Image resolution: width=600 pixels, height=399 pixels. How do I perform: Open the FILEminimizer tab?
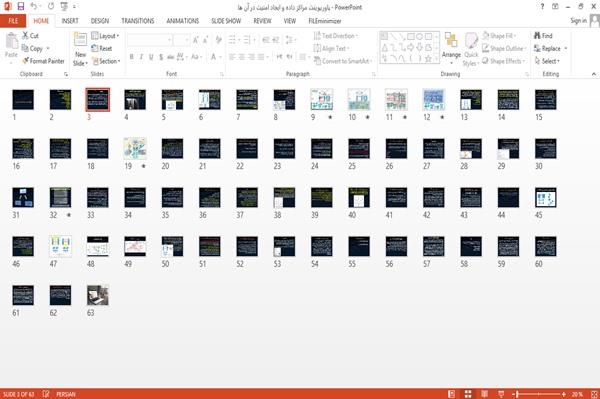coord(325,21)
